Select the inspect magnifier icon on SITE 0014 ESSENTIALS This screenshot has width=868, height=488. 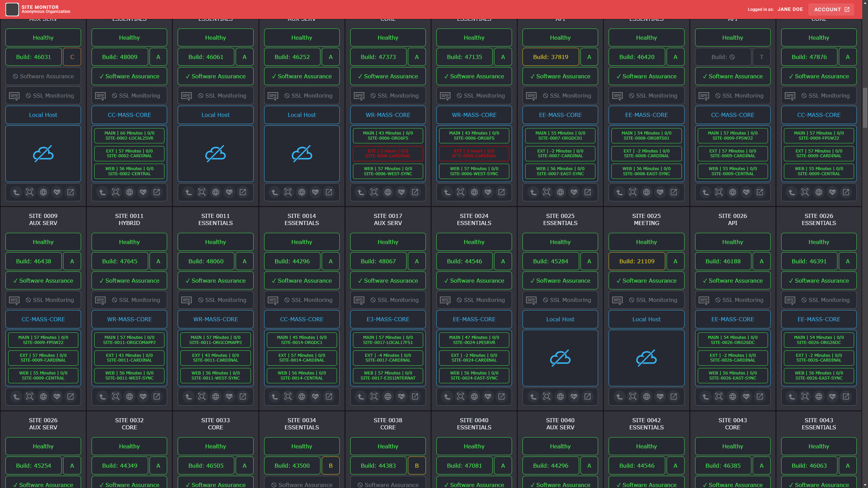point(288,396)
